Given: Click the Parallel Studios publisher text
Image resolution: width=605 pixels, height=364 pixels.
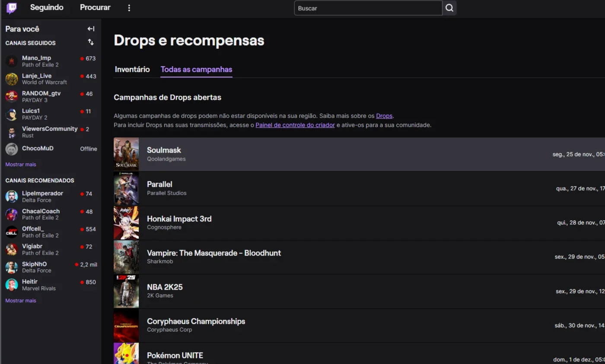Looking at the screenshot, I should point(167,193).
